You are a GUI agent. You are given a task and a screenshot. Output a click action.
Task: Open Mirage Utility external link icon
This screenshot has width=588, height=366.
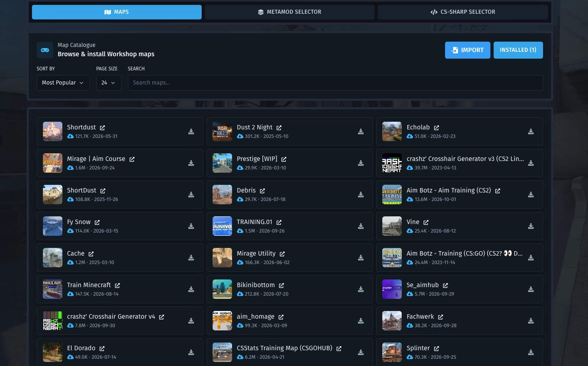click(282, 254)
